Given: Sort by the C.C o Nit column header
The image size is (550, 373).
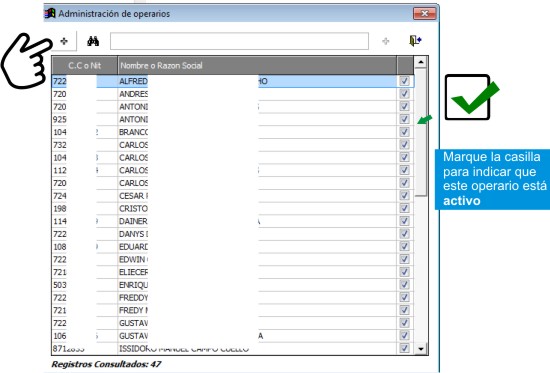Looking at the screenshot, I should click(x=85, y=65).
